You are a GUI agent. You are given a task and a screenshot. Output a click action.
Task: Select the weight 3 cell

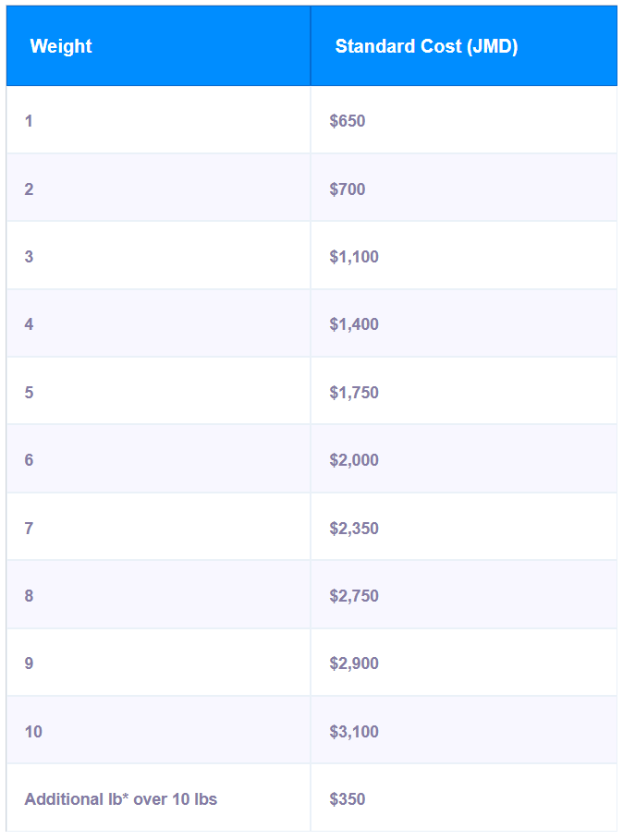(x=29, y=257)
